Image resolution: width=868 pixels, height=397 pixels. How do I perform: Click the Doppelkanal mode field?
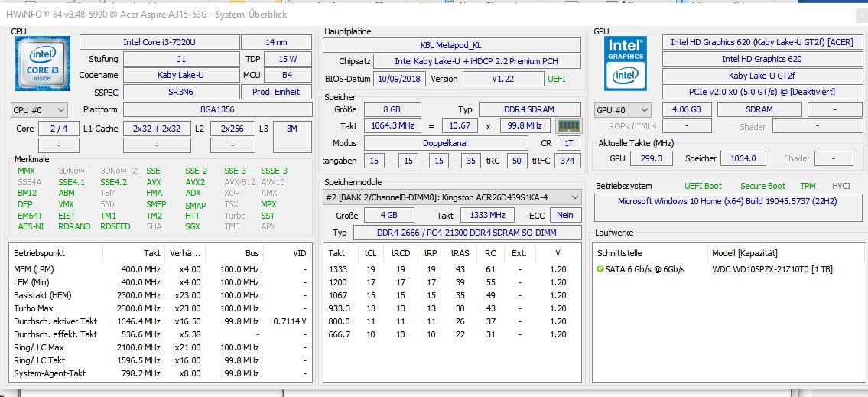coord(446,143)
